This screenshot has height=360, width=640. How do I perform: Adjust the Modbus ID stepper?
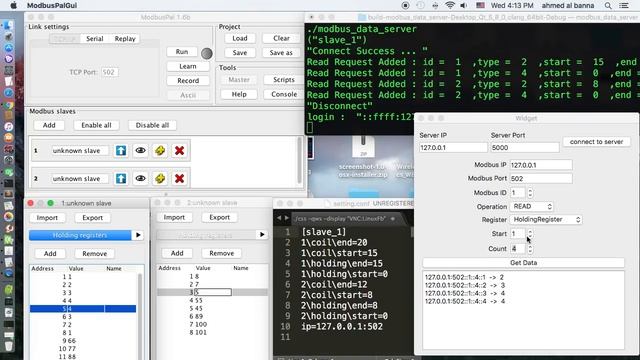[530, 193]
